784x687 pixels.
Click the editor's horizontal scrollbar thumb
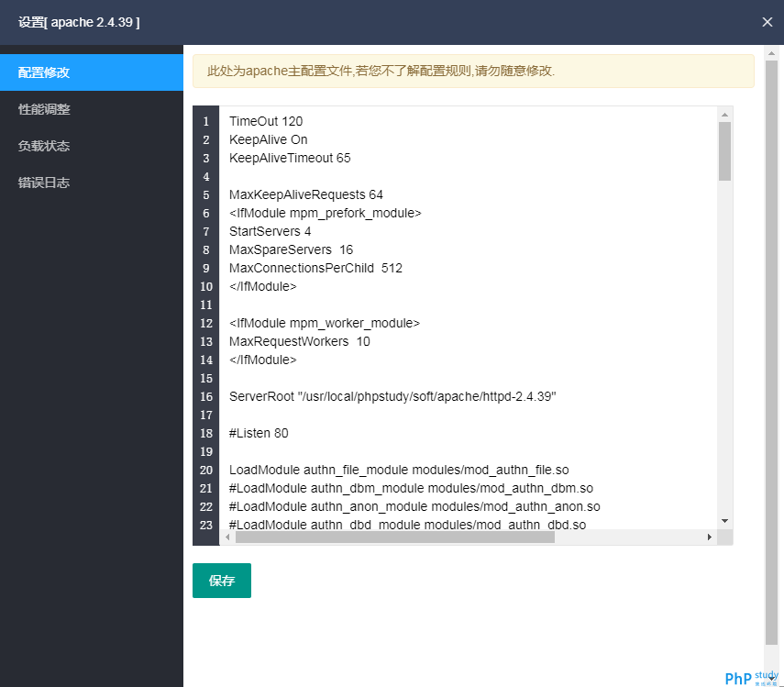point(394,537)
